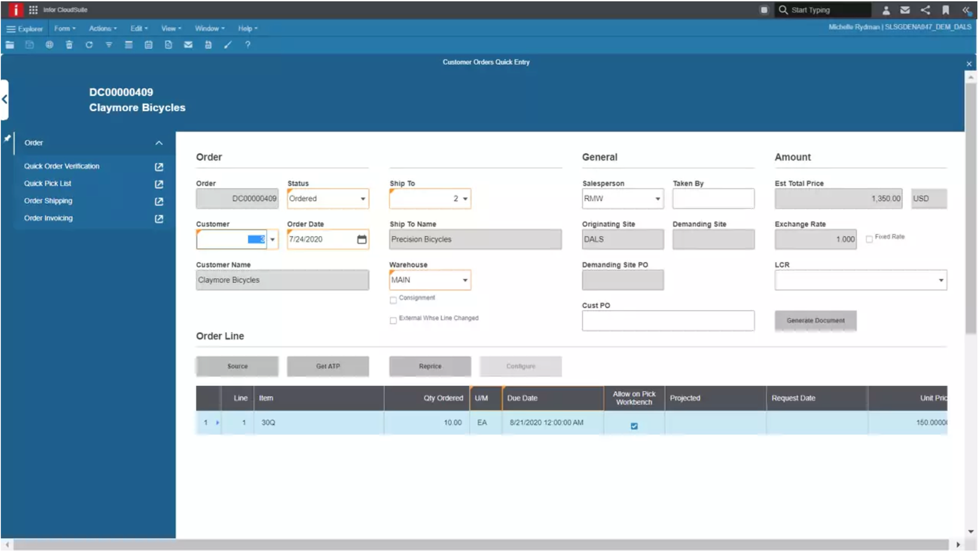Screen dimensions: 980x551
Task: Open Order Shipping link
Action: (48, 201)
